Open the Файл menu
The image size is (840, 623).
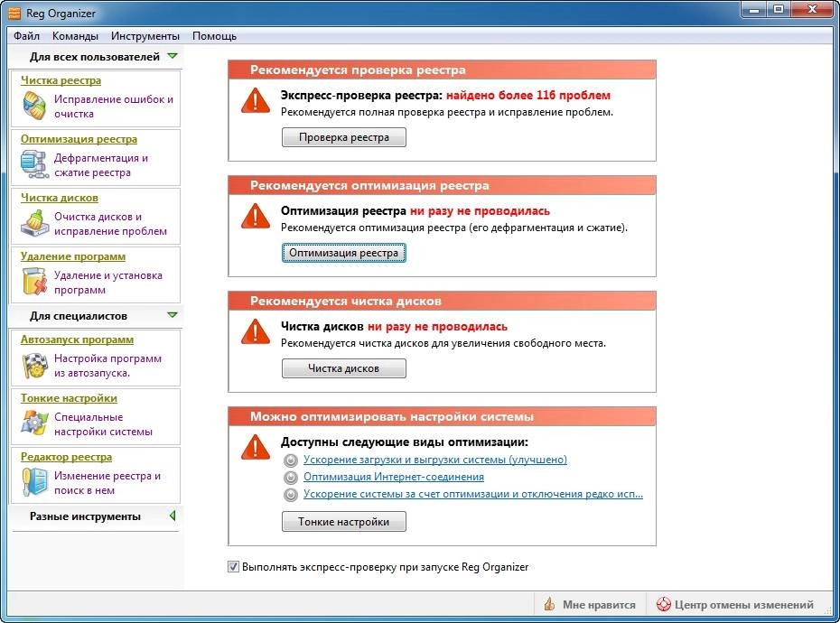[27, 36]
